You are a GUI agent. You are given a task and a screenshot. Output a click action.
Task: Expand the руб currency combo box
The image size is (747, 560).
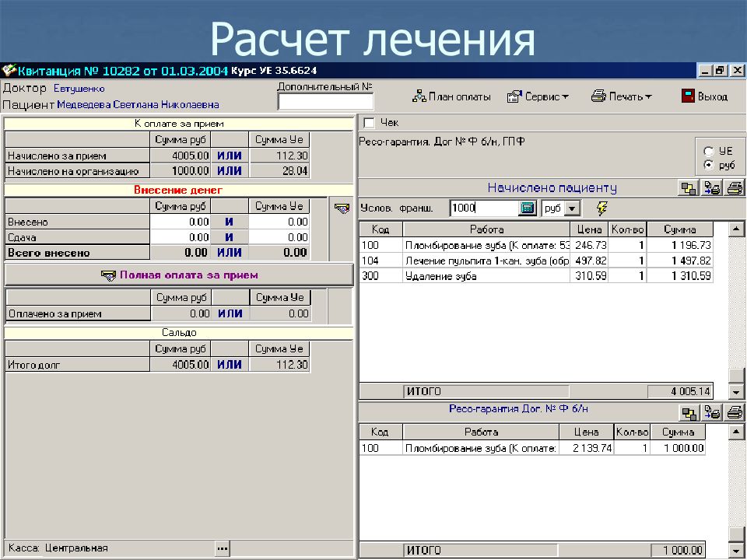click(572, 208)
